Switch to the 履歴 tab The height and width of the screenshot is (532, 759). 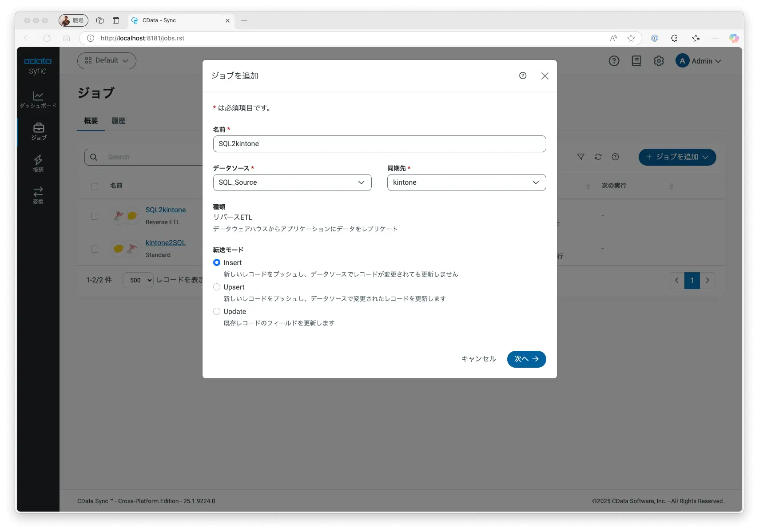(119, 121)
